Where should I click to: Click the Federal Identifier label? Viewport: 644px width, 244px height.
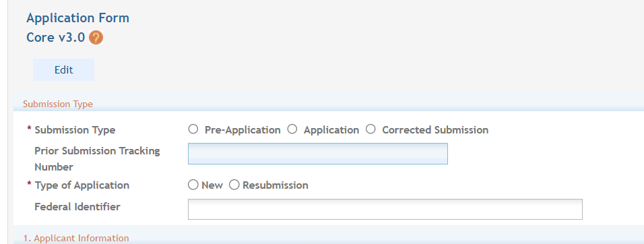(x=77, y=207)
